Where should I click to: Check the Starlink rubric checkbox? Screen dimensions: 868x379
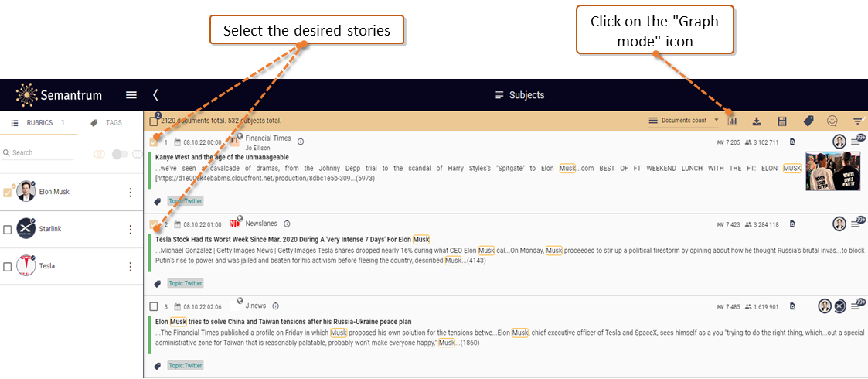click(7, 230)
